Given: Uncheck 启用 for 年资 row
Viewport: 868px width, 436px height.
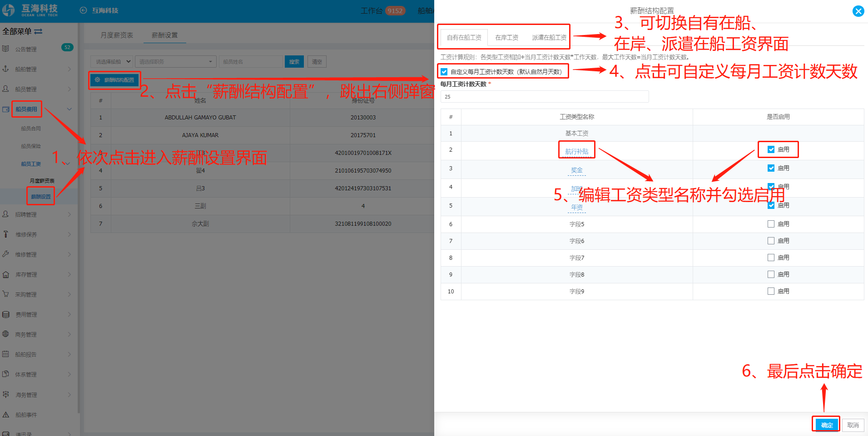Looking at the screenshot, I should 771,205.
